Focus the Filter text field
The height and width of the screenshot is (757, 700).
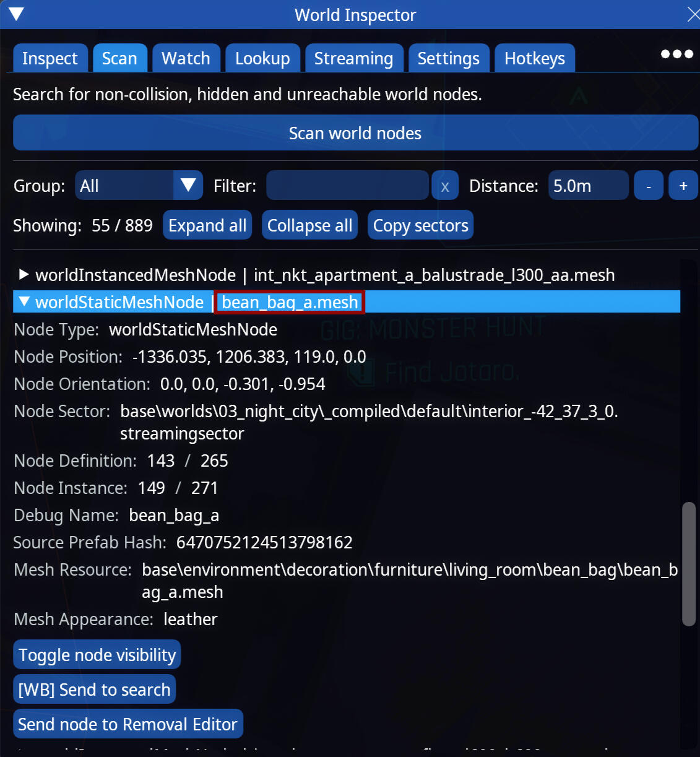point(347,186)
